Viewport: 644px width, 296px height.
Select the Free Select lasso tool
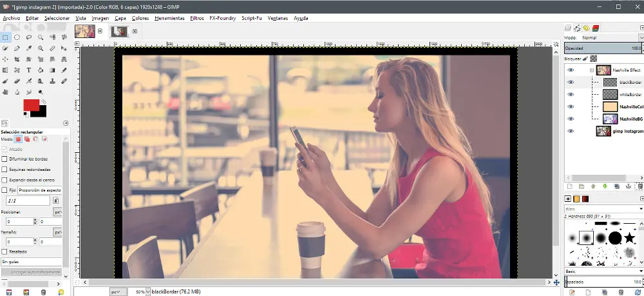[29, 37]
